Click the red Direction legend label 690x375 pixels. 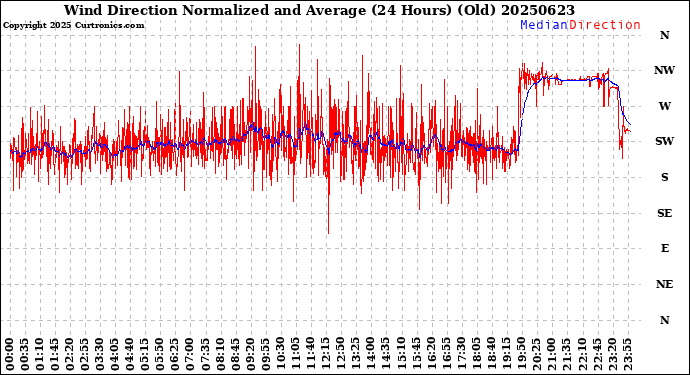click(605, 25)
